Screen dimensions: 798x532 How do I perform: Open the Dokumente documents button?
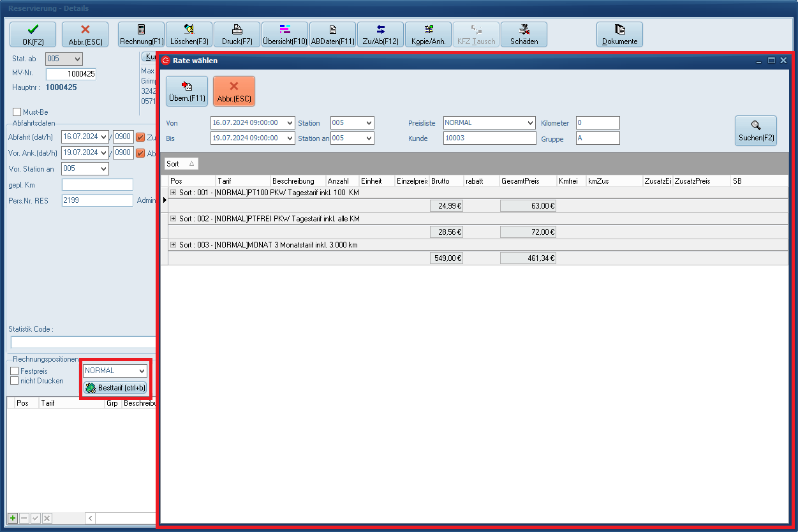click(x=619, y=34)
